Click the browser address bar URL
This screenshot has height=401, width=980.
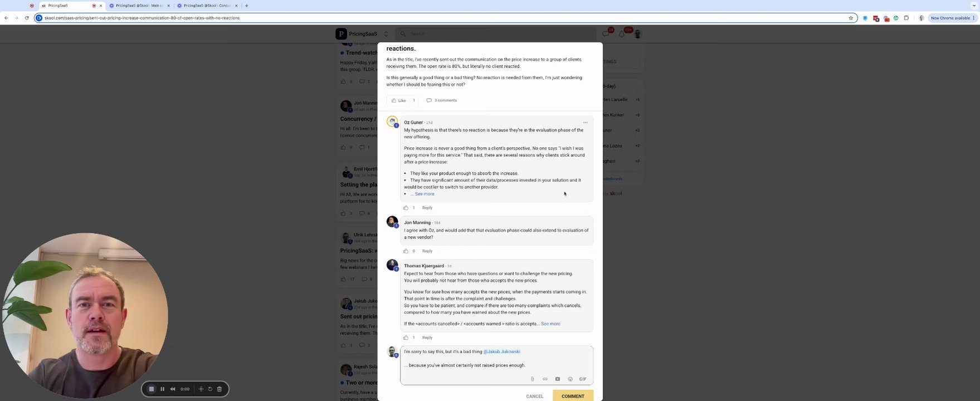pos(142,18)
